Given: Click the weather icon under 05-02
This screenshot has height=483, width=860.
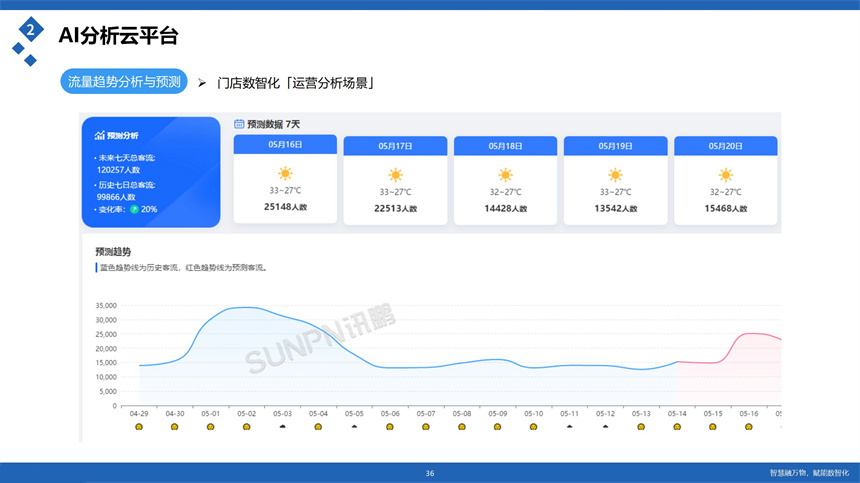Looking at the screenshot, I should click(246, 427).
